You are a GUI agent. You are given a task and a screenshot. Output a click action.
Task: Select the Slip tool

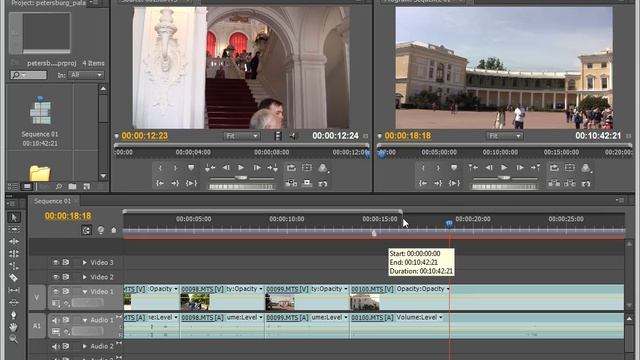tap(13, 290)
